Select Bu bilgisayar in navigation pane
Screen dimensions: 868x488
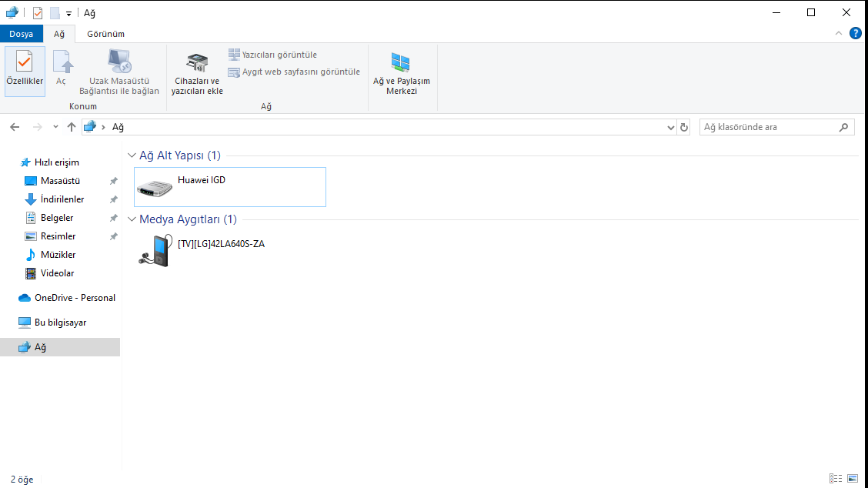(x=60, y=323)
